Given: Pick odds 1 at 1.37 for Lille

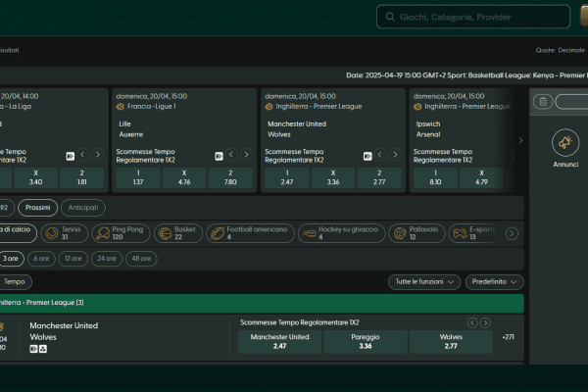Looking at the screenshot, I should pyautogui.click(x=138, y=177).
